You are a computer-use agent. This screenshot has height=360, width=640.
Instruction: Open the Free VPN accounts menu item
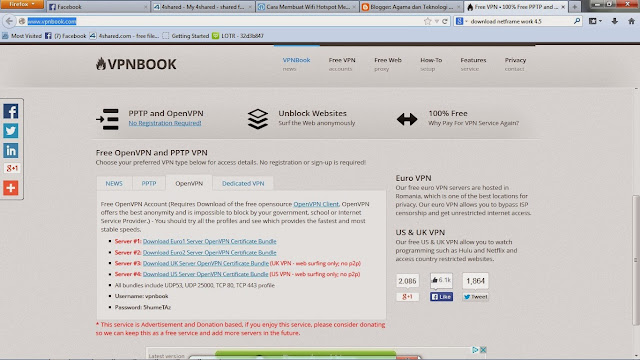342,64
